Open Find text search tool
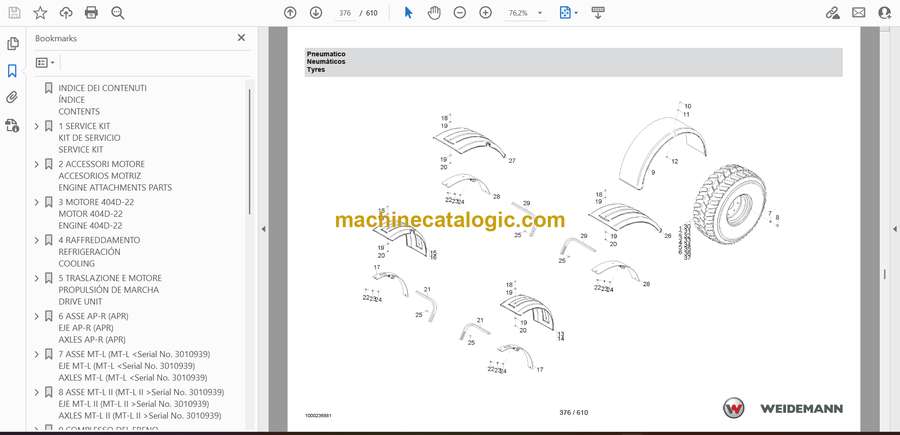Screen dimensions: 900x435 (118, 13)
